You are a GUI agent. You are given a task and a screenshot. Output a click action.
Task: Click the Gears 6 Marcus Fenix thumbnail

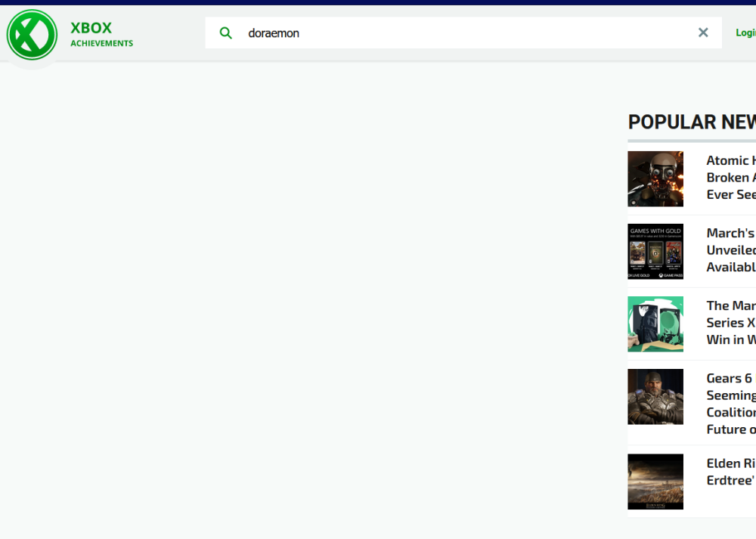[655, 396]
